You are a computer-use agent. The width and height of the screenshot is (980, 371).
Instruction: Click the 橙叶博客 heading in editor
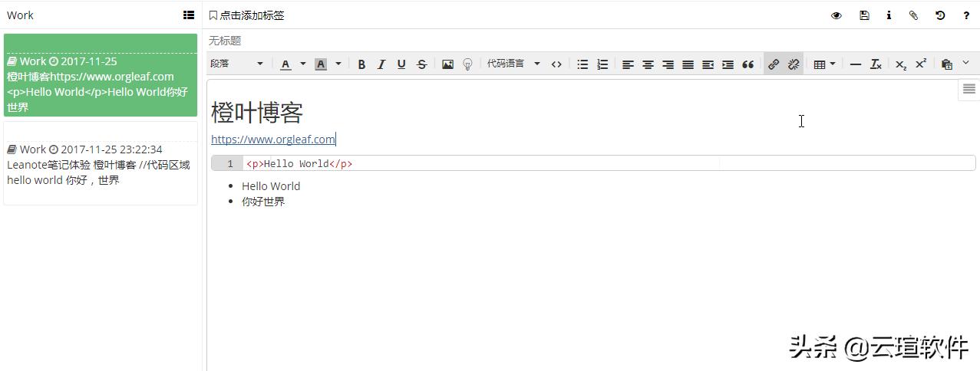pyautogui.click(x=257, y=113)
